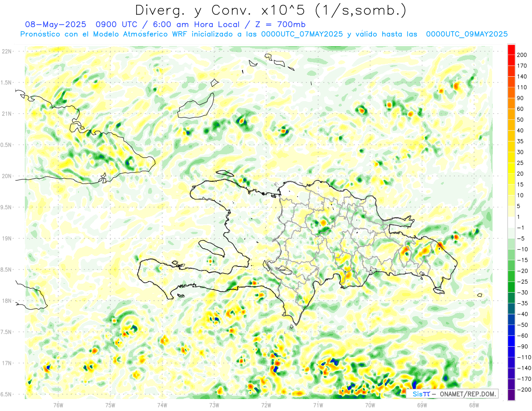Select the "0000UTC_07MAY2025" initialization time
The image size is (532, 411).
click(302, 34)
